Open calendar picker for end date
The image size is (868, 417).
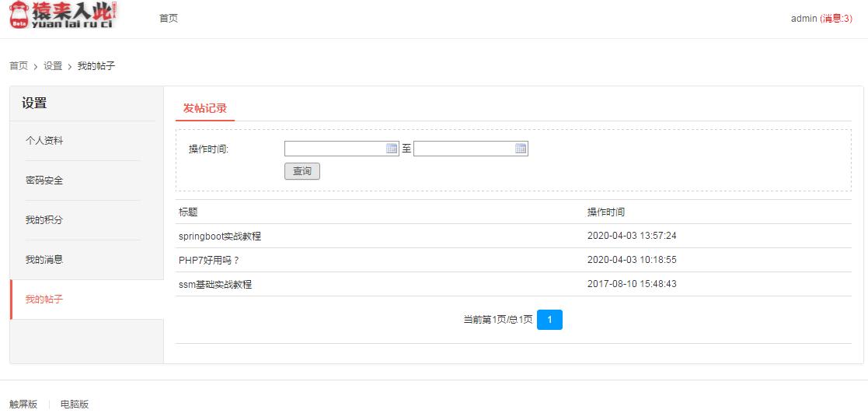click(521, 149)
